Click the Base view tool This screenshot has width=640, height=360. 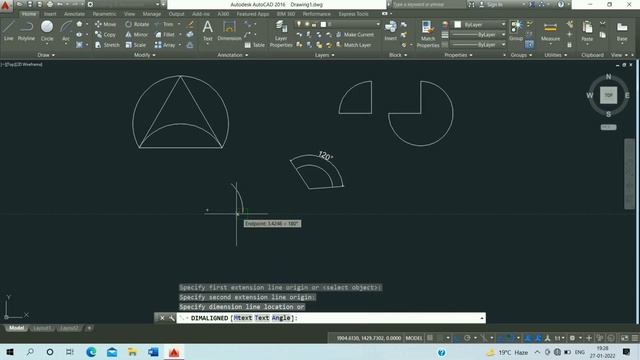coord(622,32)
